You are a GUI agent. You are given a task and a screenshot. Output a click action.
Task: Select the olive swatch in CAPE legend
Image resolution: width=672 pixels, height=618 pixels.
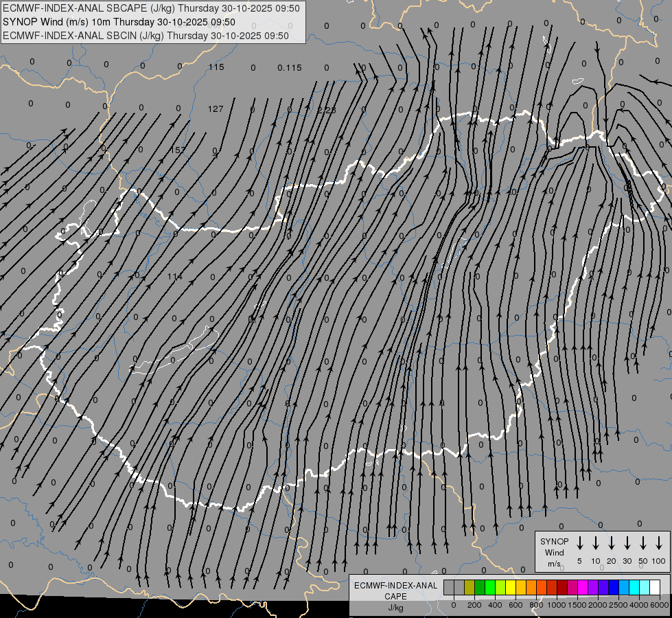coord(470,587)
